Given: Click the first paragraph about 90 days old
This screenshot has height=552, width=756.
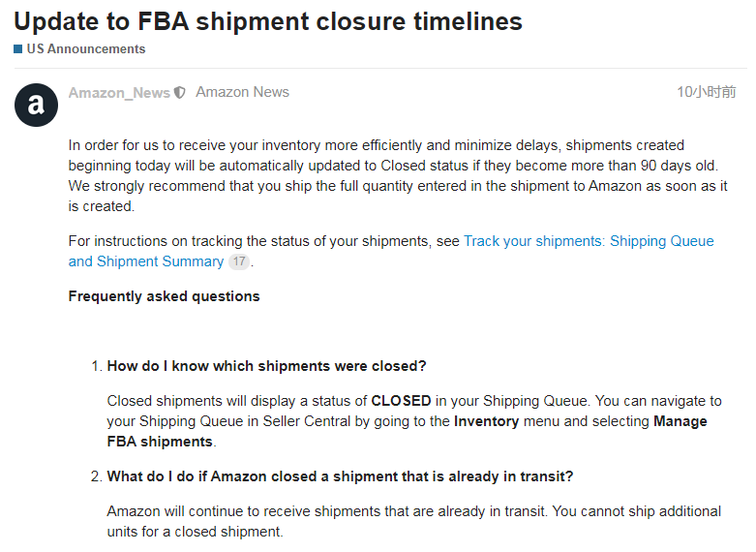Looking at the screenshot, I should 398,175.
